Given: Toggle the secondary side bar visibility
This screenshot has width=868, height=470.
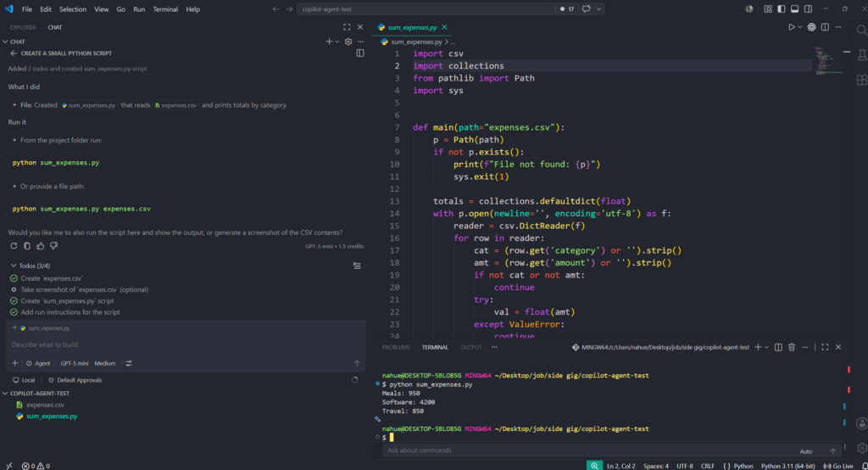Looking at the screenshot, I should point(808,8).
